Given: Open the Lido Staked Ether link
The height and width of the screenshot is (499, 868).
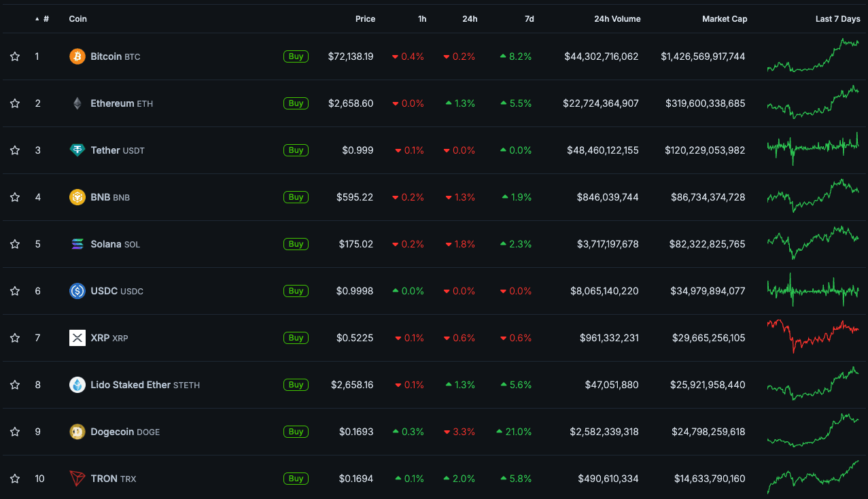Looking at the screenshot, I should (145, 385).
